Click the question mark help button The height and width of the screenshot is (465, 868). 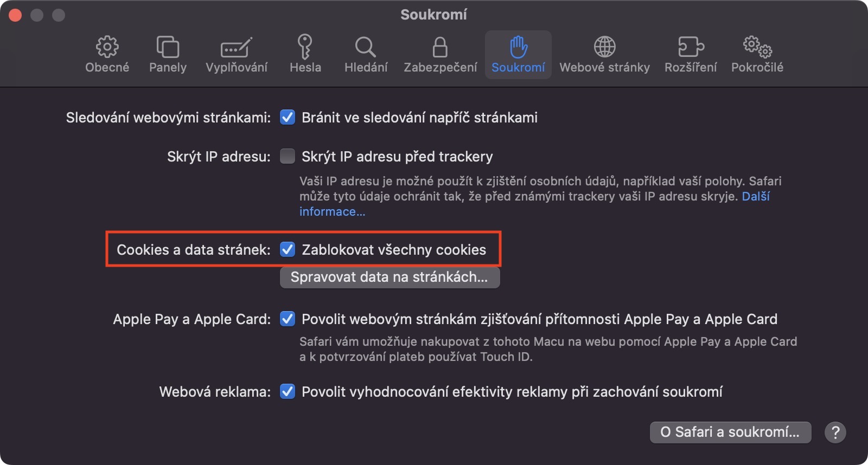pyautogui.click(x=835, y=432)
